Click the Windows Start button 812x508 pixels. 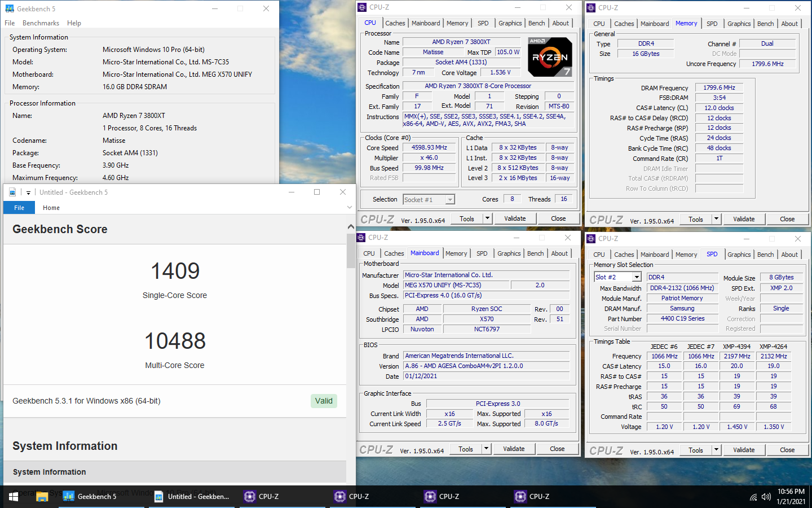pyautogui.click(x=13, y=497)
